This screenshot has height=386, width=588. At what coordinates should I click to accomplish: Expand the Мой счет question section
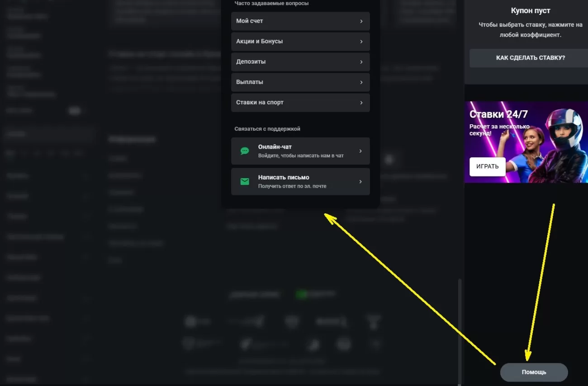[300, 21]
